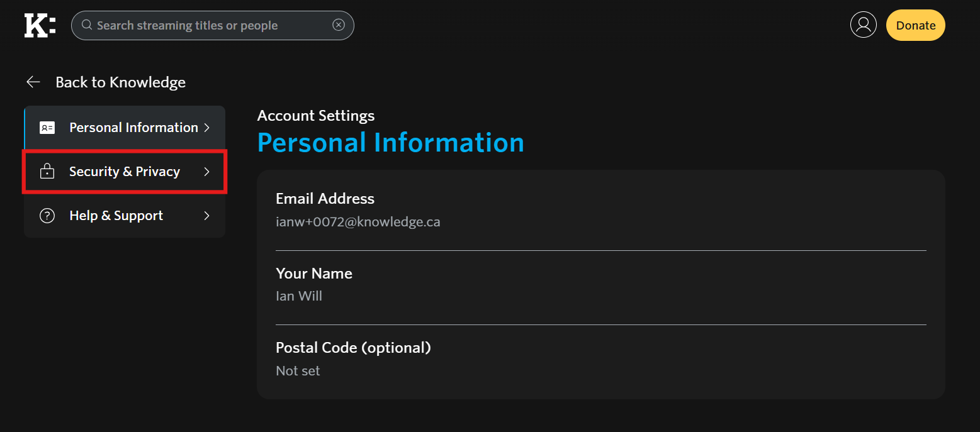This screenshot has width=980, height=432.
Task: Select the Personal Information menu label
Action: coord(133,128)
